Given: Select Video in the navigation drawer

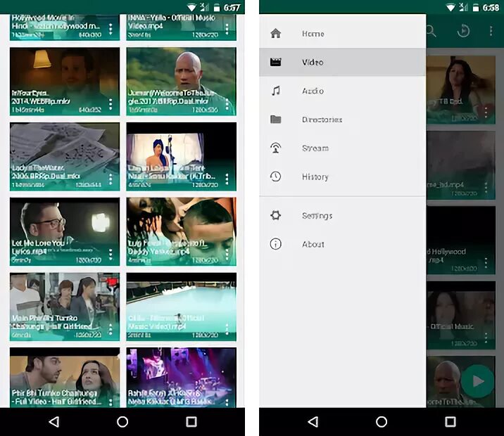Looking at the screenshot, I should (342, 63).
